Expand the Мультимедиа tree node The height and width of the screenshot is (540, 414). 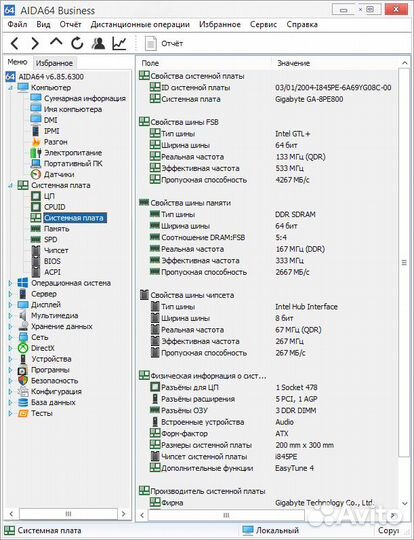10,315
